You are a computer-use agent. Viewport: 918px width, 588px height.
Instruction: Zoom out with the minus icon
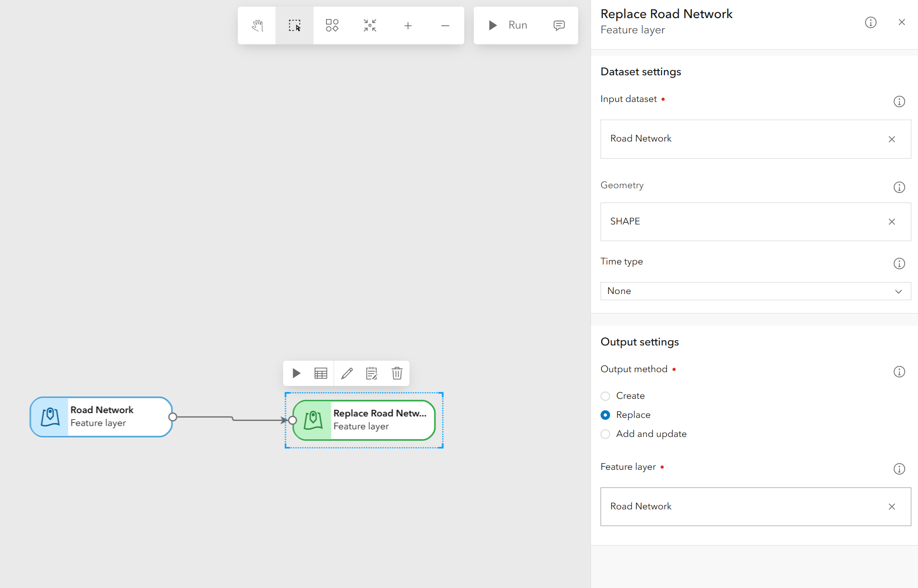(x=445, y=26)
